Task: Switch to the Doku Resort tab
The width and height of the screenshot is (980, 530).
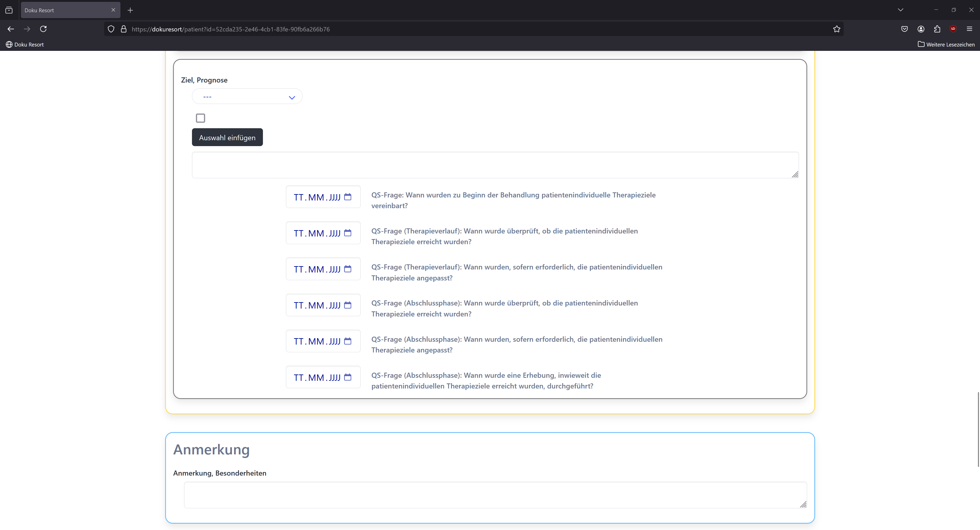Action: click(x=65, y=10)
